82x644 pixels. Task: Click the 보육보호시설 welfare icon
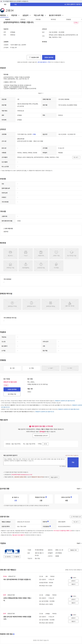[41, 266]
